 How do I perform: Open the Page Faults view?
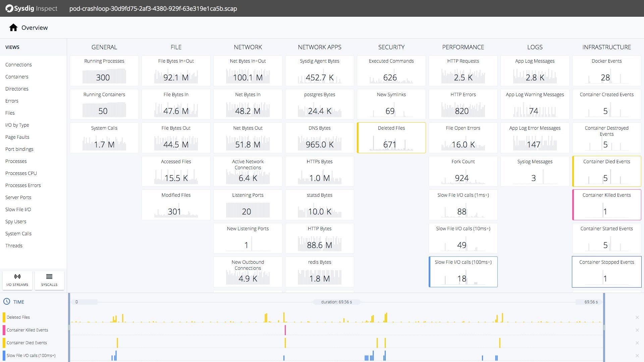17,137
